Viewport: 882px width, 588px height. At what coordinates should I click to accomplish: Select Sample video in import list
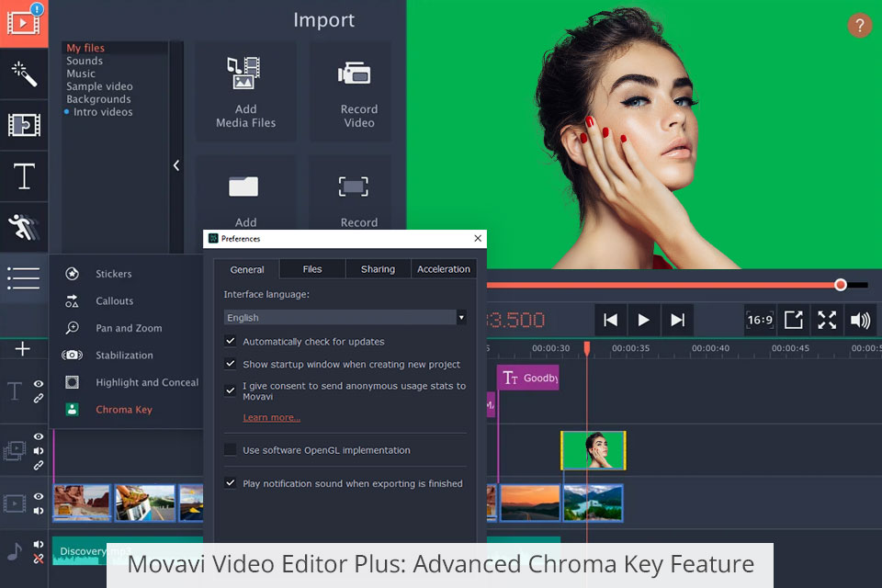99,86
